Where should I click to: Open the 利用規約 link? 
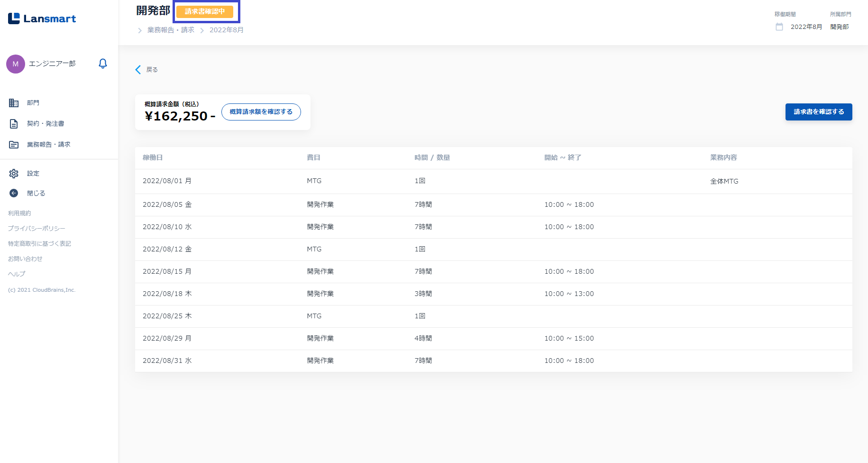point(19,213)
